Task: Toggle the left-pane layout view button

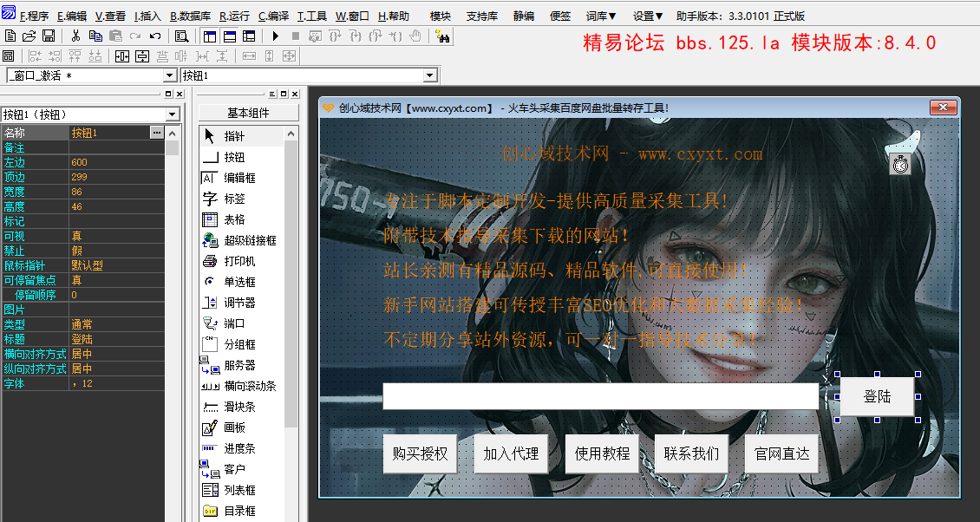Action: (x=209, y=36)
